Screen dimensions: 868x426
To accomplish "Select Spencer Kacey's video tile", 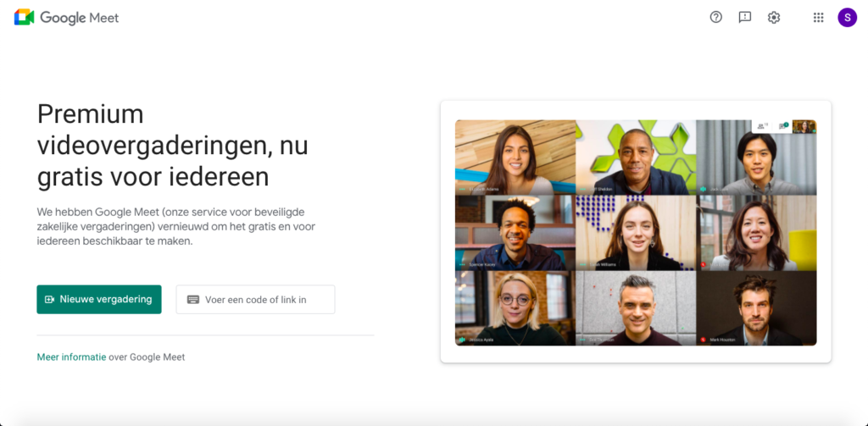I will [x=515, y=232].
